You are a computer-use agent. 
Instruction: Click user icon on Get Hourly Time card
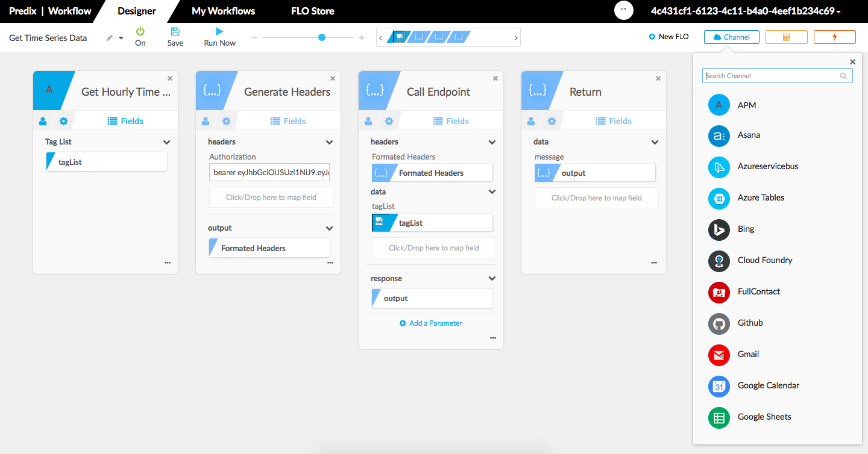(43, 121)
